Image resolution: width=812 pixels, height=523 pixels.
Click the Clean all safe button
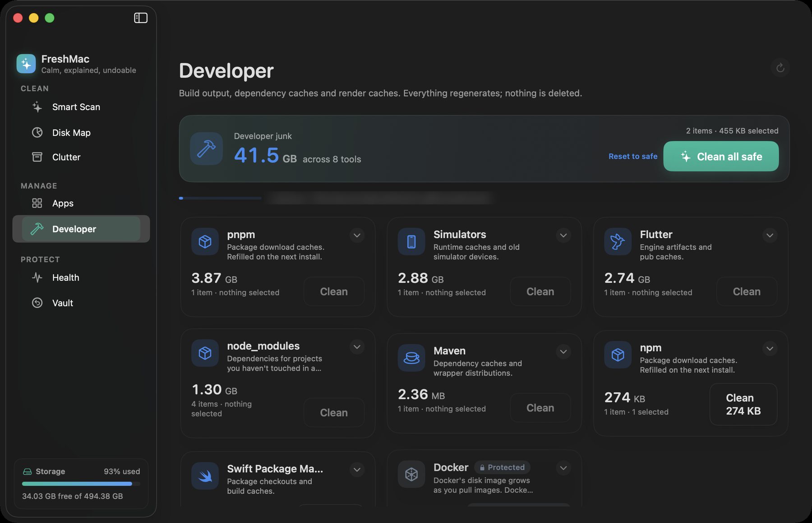[721, 156]
